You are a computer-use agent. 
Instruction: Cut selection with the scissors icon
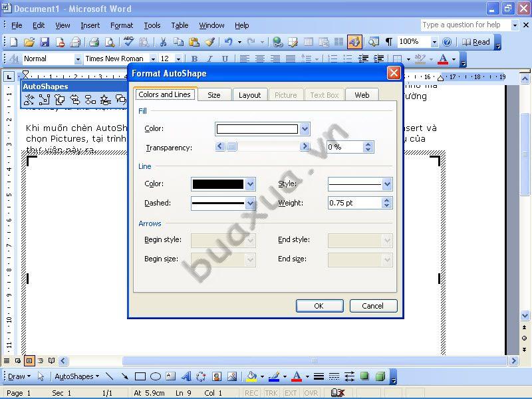[x=163, y=42]
